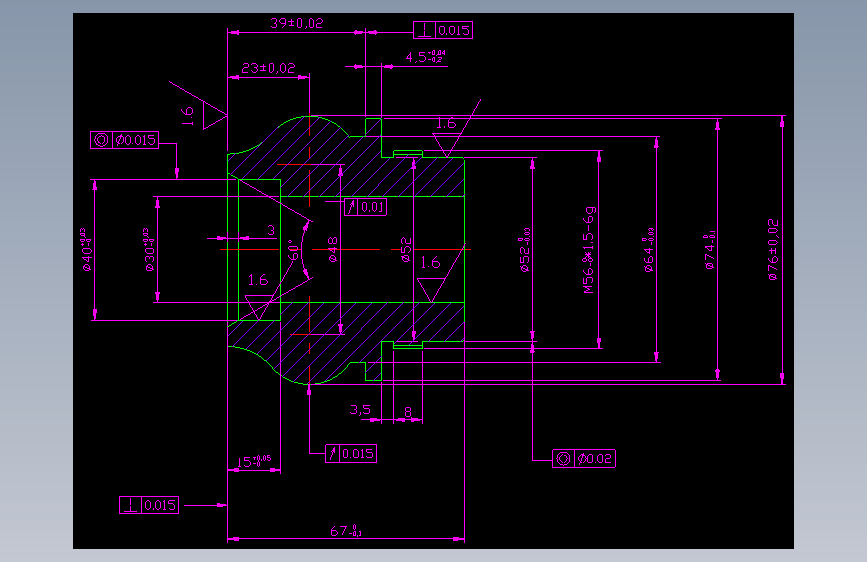Select the 1.6 roughness triangle near thread top
The width and height of the screenshot is (867, 562).
click(448, 144)
